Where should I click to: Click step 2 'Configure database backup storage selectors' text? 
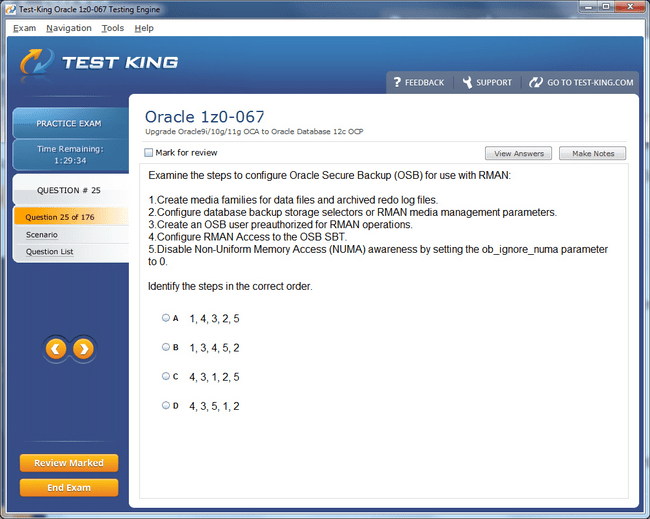(x=352, y=212)
